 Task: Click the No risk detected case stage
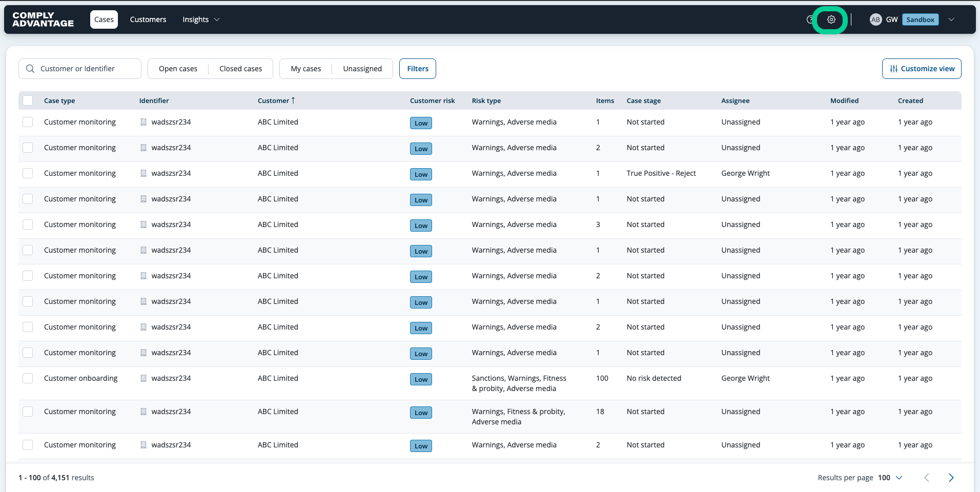point(654,378)
